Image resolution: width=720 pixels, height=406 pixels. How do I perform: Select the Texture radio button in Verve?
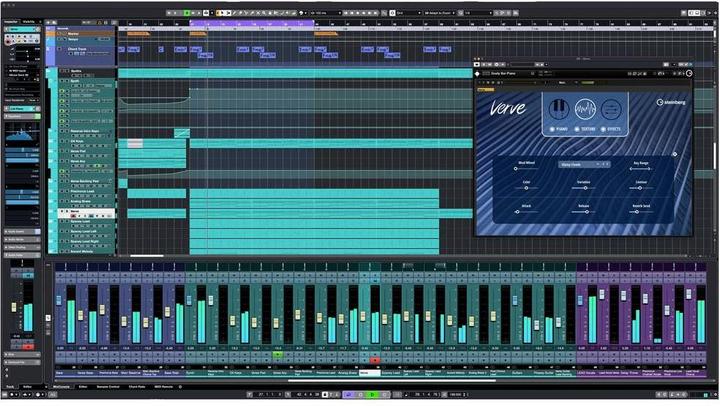tap(577, 130)
